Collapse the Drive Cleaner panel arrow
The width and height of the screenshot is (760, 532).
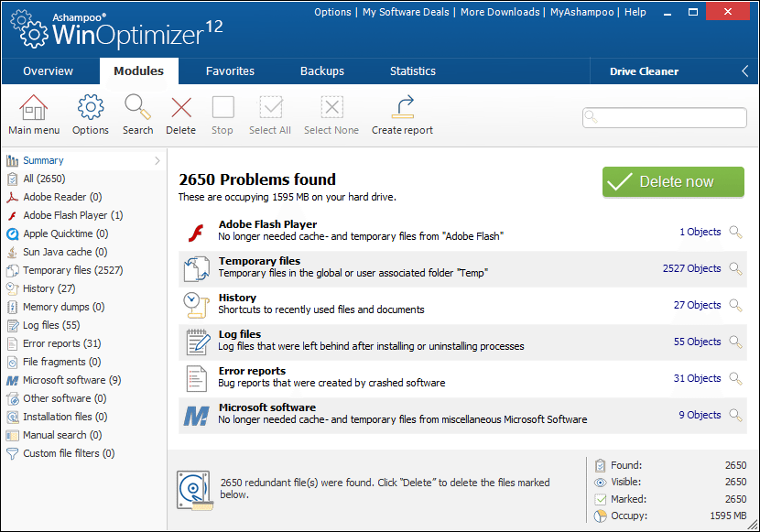coord(745,71)
